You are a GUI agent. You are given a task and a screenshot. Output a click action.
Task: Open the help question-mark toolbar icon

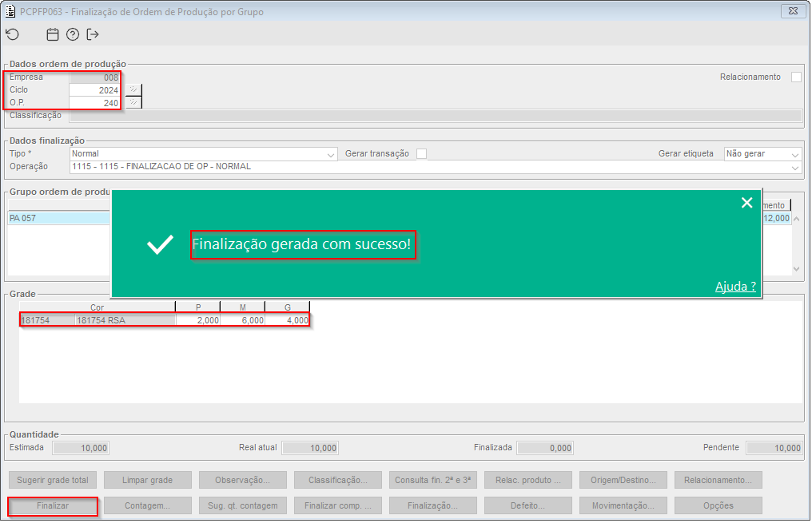click(x=73, y=34)
